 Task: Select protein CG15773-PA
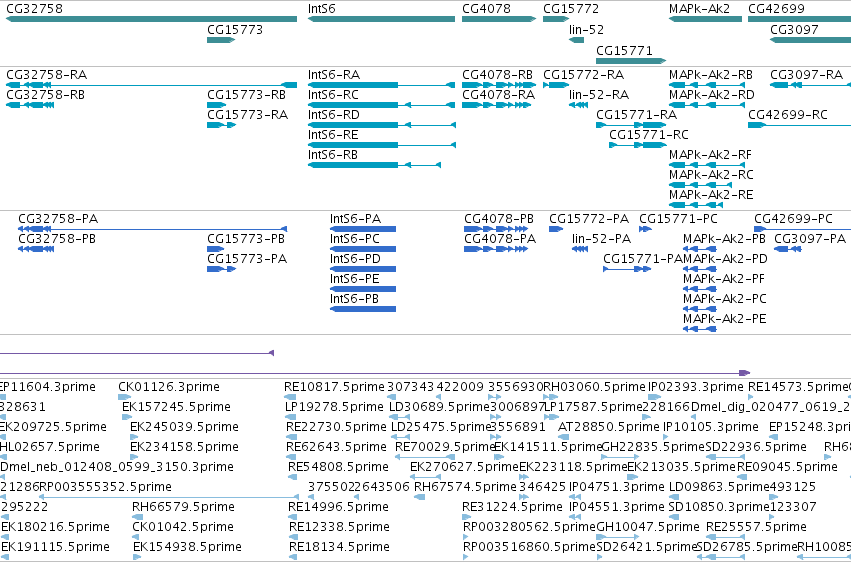click(x=247, y=259)
